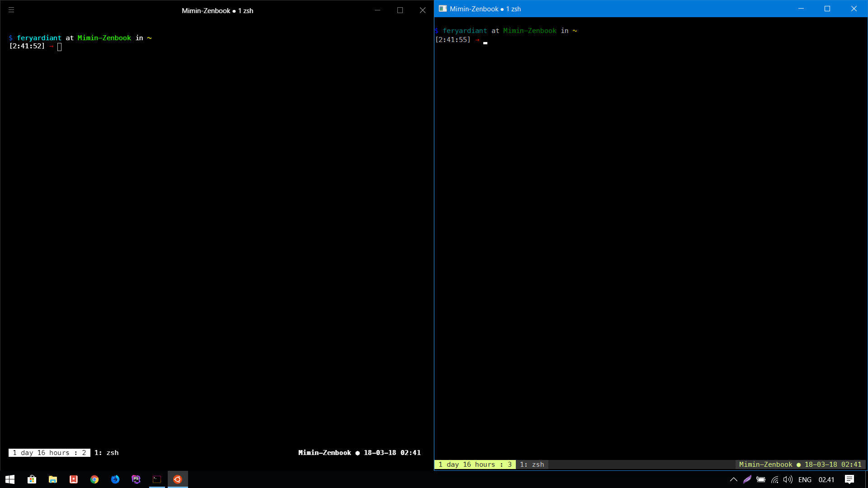Click the terminal icon in right window title bar
The width and height of the screenshot is (868, 488).
(x=443, y=9)
